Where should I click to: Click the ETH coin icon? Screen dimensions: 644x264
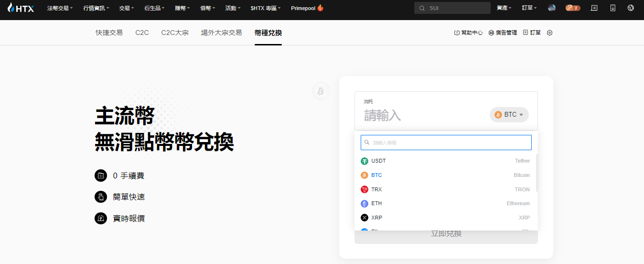365,203
